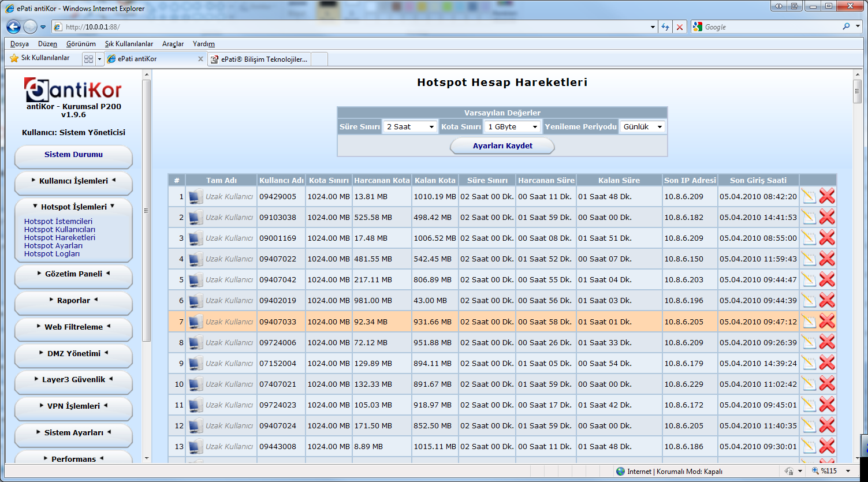Click remaining quota 43.00 MB
This screenshot has width=868, height=482.
pyautogui.click(x=430, y=300)
